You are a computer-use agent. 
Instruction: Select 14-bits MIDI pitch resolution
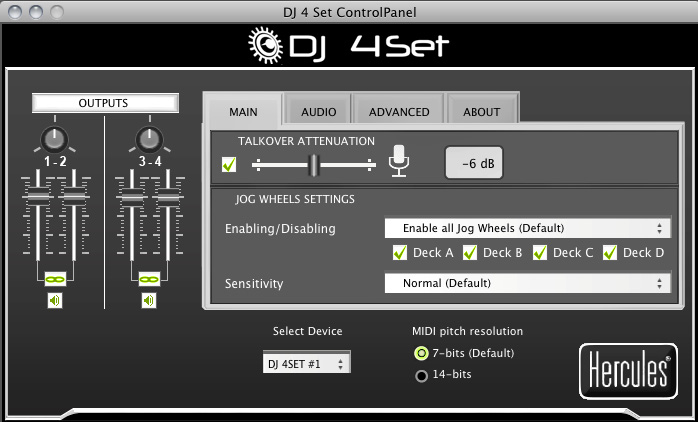pyautogui.click(x=421, y=376)
